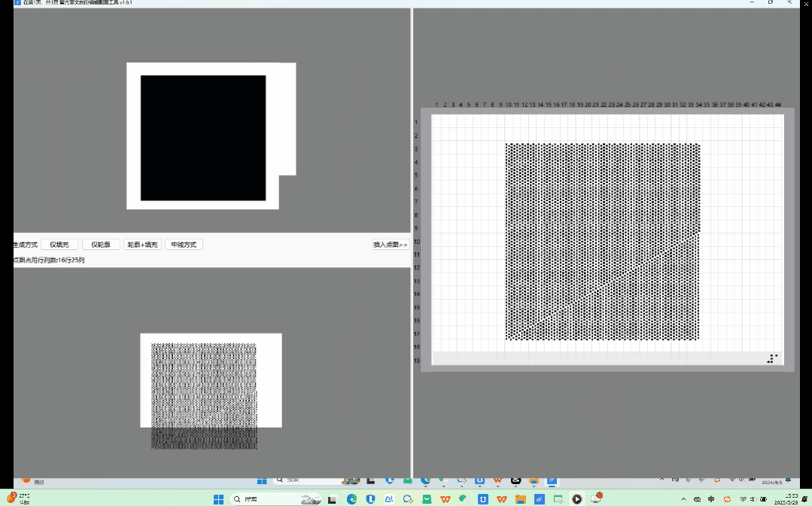Choose the 仅轮廓 outline-only generation button
This screenshot has width=812, height=506.
(101, 245)
